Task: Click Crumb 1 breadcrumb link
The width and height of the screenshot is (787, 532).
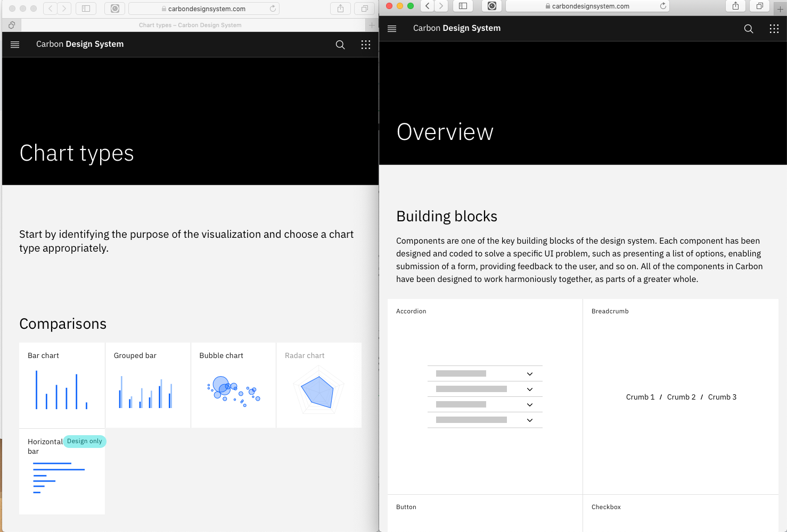Action: pos(640,397)
